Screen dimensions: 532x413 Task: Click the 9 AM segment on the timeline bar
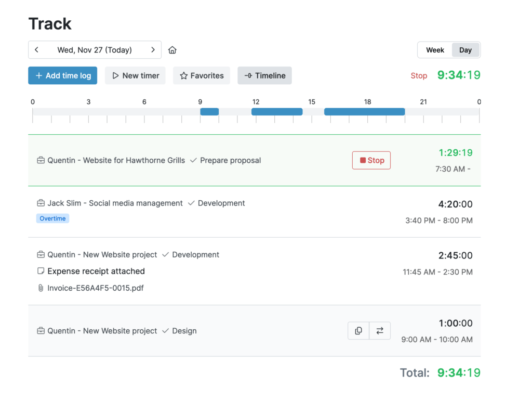[x=209, y=111]
